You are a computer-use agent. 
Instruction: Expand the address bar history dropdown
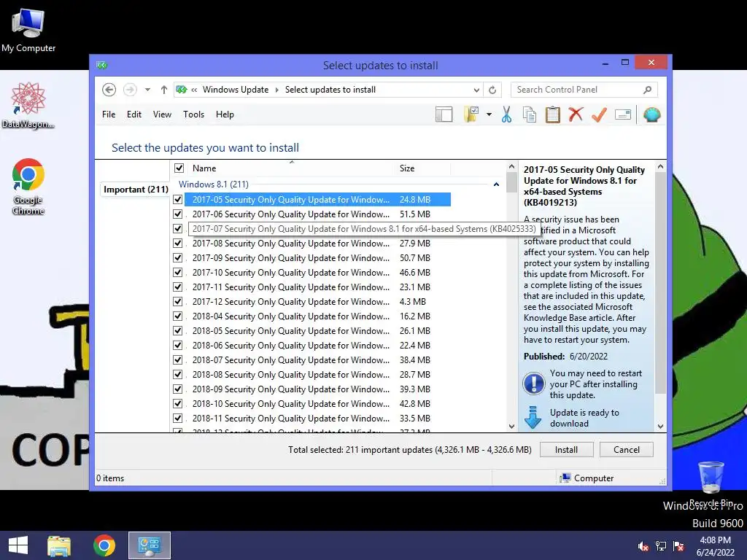click(476, 90)
